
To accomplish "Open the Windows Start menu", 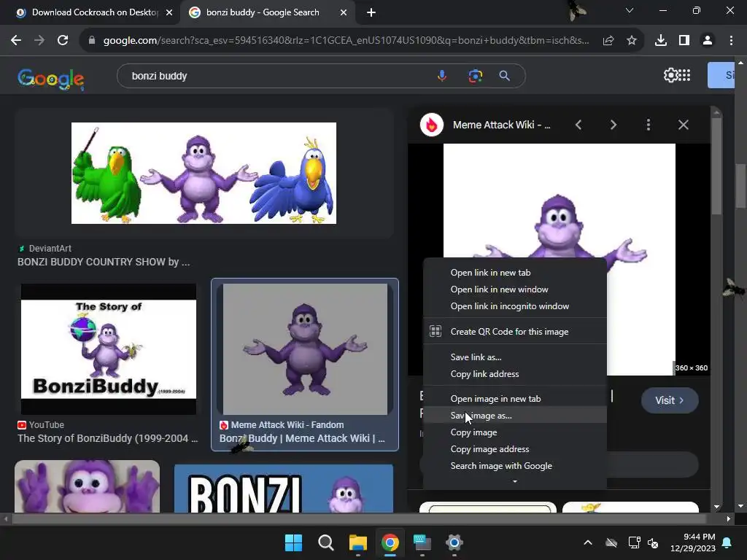I will tap(293, 542).
